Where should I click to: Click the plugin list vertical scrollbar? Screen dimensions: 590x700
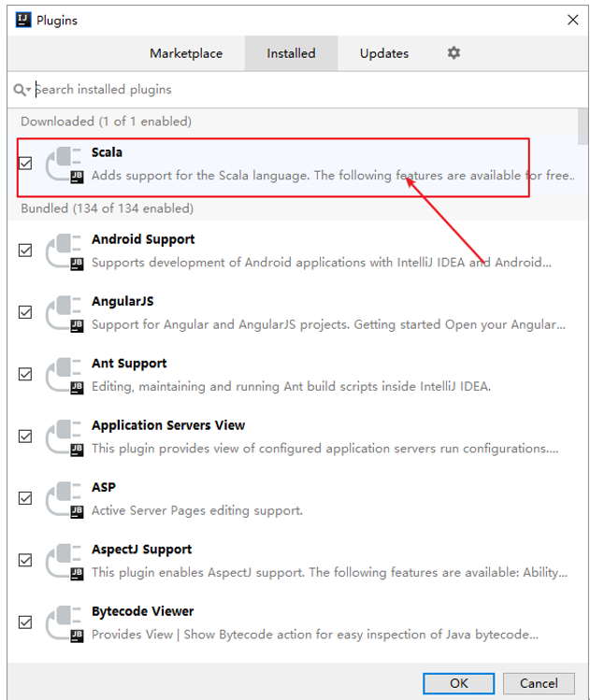[583, 127]
